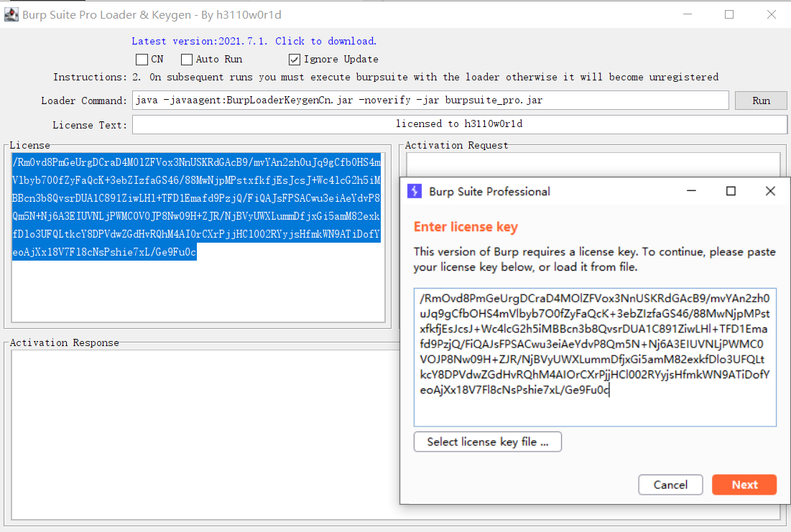Screen dimensions: 791x532
Task: Click the orange Next button
Action: pyautogui.click(x=744, y=485)
